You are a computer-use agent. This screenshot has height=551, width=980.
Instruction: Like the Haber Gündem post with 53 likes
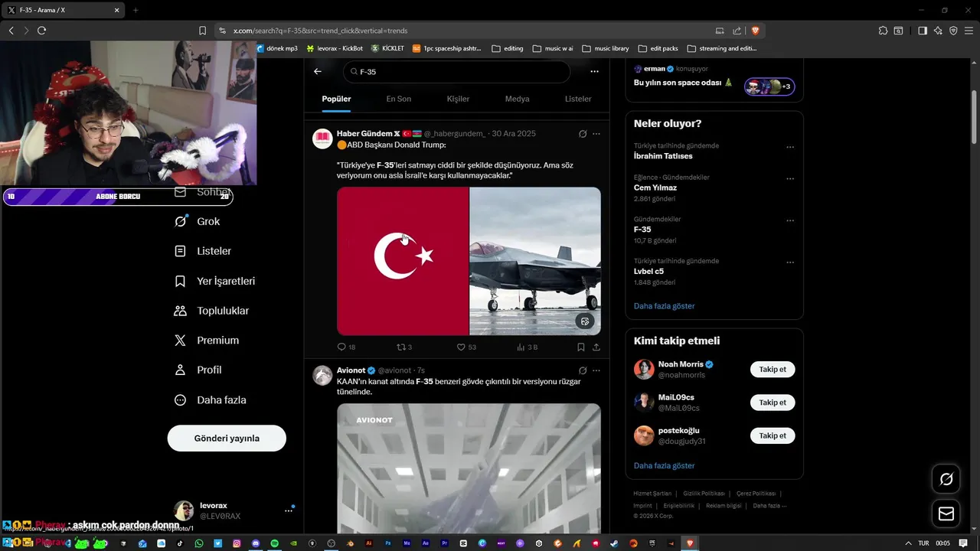pyautogui.click(x=466, y=347)
